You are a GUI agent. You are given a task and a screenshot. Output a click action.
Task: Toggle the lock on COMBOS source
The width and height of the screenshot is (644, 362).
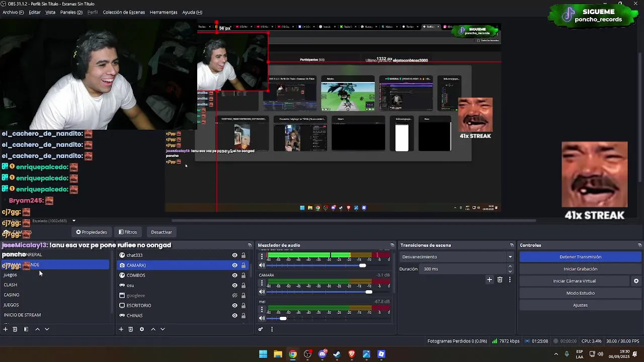tap(244, 276)
